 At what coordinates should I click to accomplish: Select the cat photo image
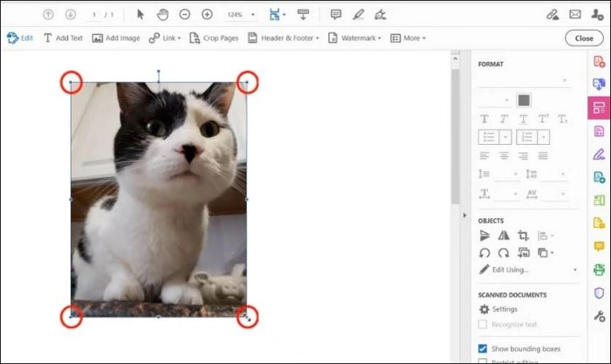[x=159, y=200]
